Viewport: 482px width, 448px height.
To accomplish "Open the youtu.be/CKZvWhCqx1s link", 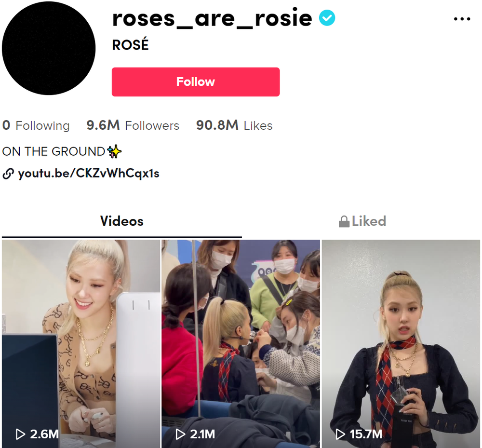I will (89, 174).
